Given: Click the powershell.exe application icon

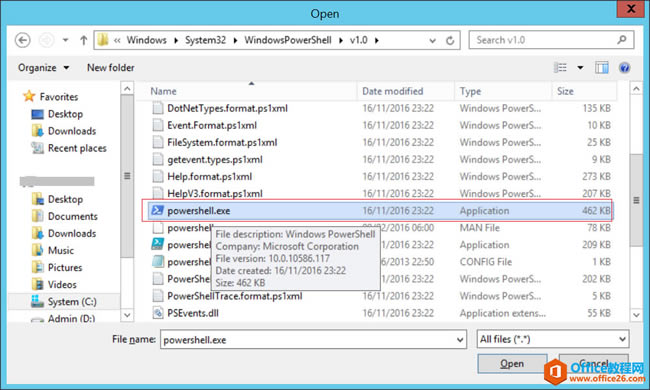Looking at the screenshot, I should [157, 210].
